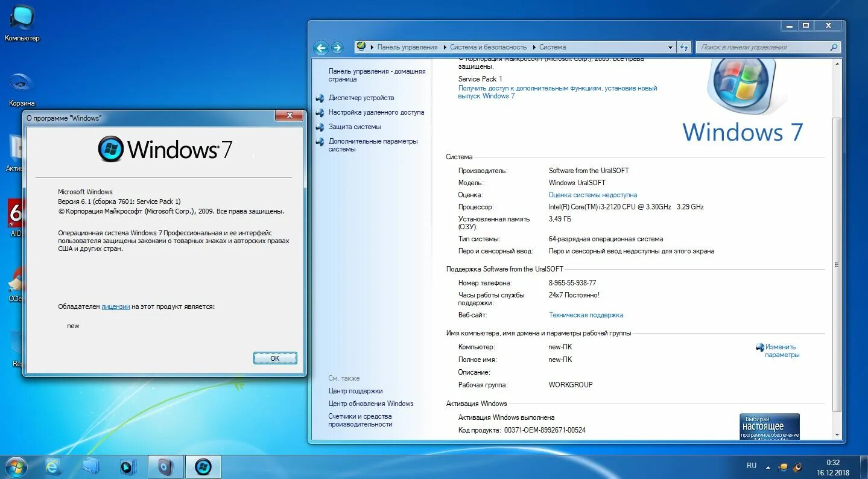Click the Windows Start orb

(x=16, y=466)
